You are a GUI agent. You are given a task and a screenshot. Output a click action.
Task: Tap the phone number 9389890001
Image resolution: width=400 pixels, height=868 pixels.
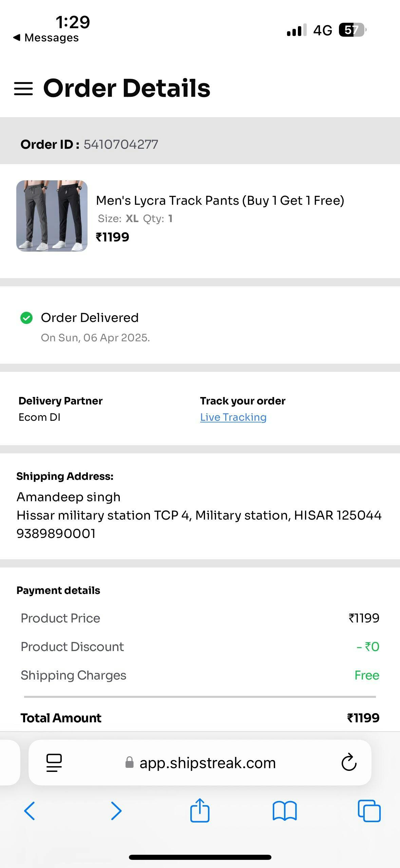pos(56,534)
